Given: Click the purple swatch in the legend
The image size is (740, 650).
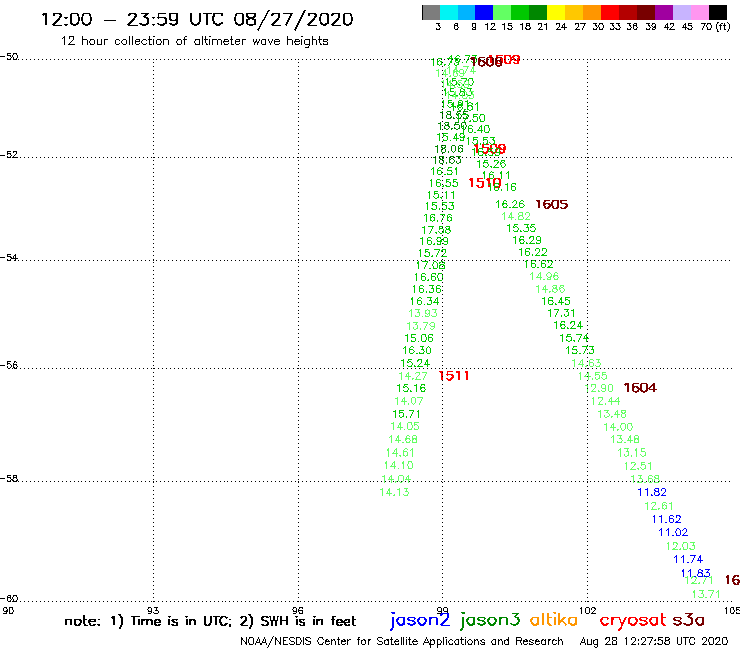Looking at the screenshot, I should click(x=664, y=12).
